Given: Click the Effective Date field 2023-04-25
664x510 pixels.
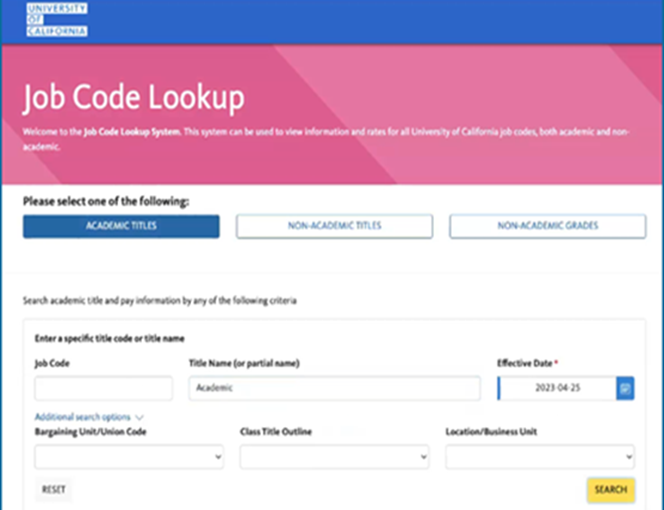Looking at the screenshot, I should (x=557, y=388).
